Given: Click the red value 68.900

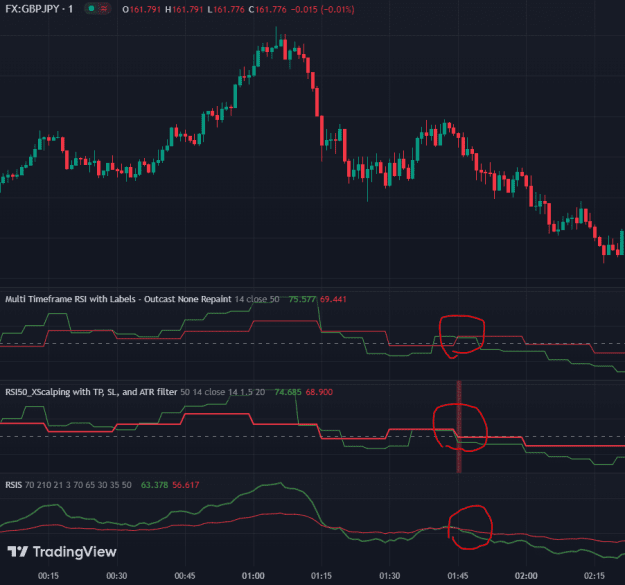Looking at the screenshot, I should 319,392.
